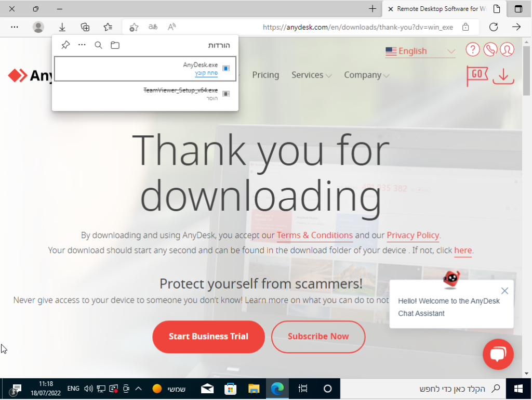Select AnyDesk.exe download entry
The height and width of the screenshot is (400, 532).
click(145, 69)
